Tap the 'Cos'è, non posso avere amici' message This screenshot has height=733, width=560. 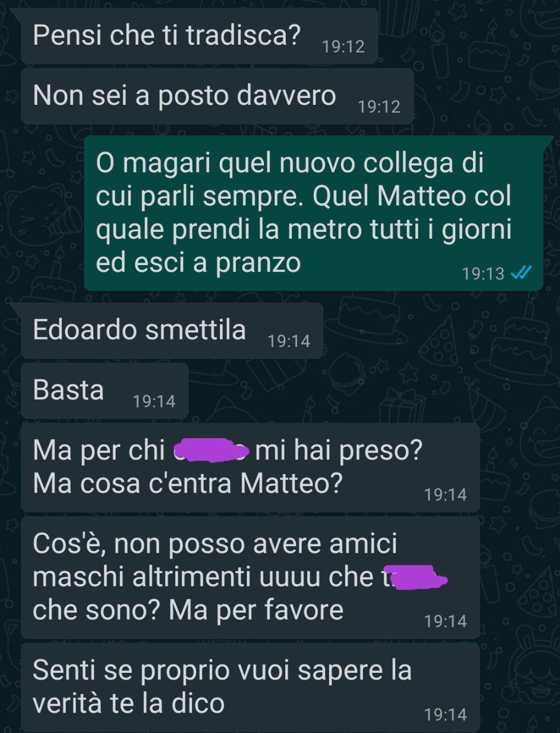tap(250, 577)
